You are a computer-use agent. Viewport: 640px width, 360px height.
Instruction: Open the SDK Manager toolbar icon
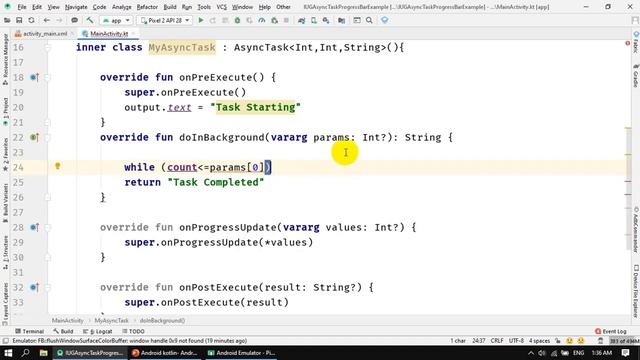pos(326,20)
